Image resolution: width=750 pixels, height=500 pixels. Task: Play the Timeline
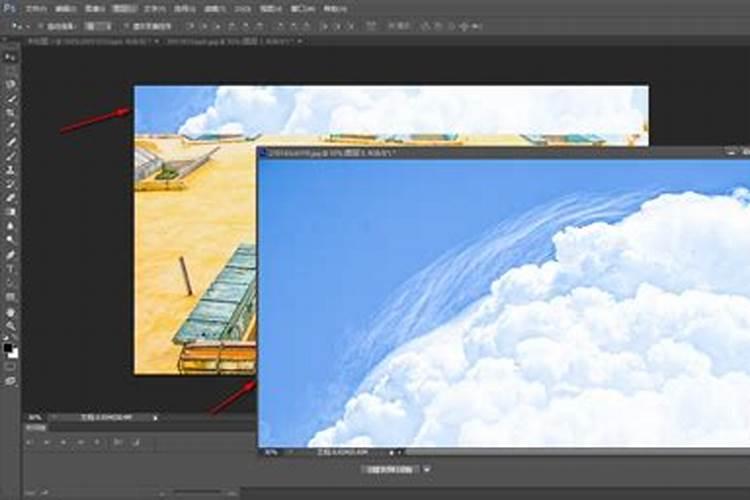[x=64, y=443]
